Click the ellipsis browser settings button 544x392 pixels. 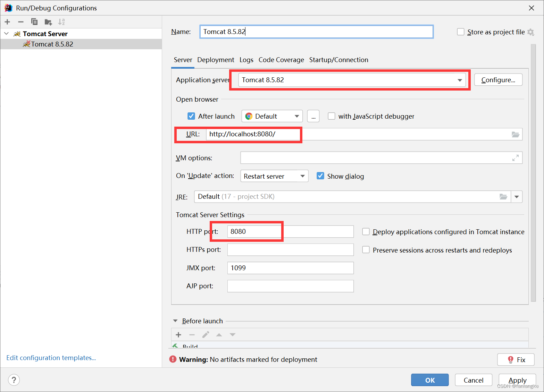click(x=313, y=116)
